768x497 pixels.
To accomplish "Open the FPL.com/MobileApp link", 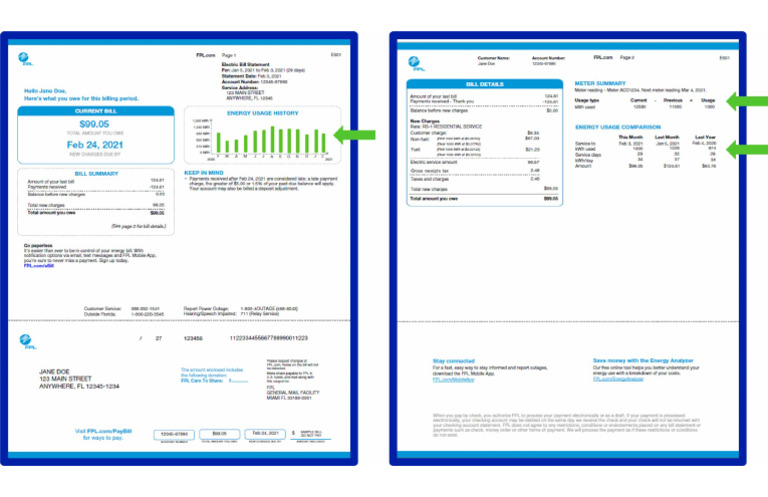I will 454,379.
